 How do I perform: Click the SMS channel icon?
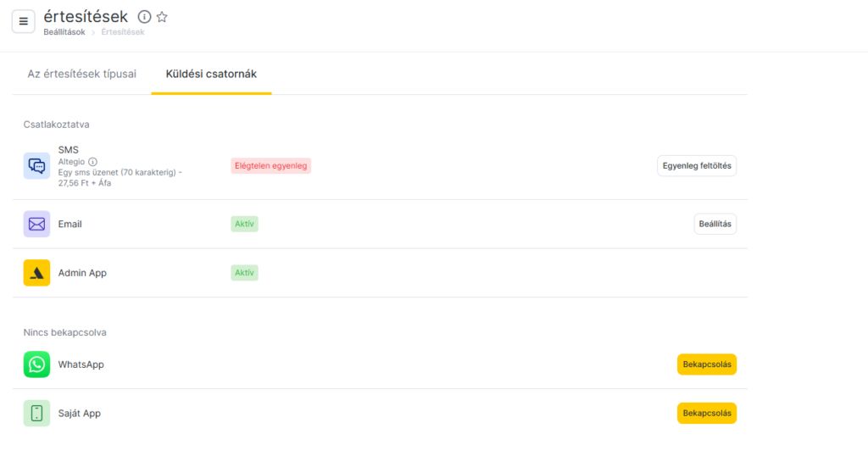coord(36,166)
